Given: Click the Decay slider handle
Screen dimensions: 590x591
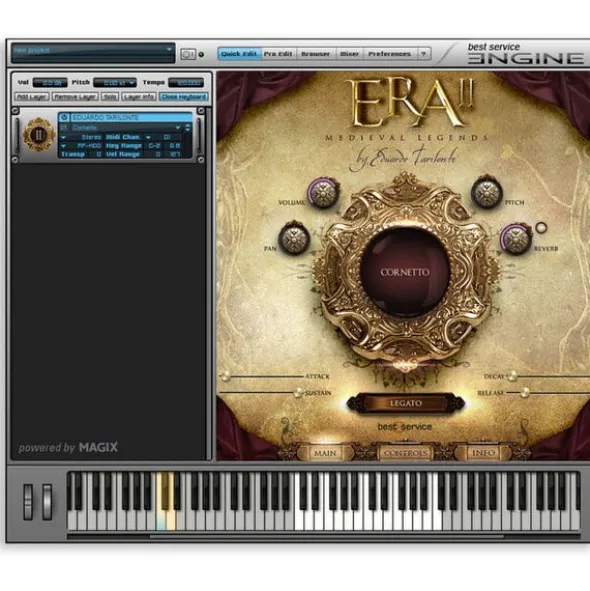Looking at the screenshot, I should (x=512, y=376).
